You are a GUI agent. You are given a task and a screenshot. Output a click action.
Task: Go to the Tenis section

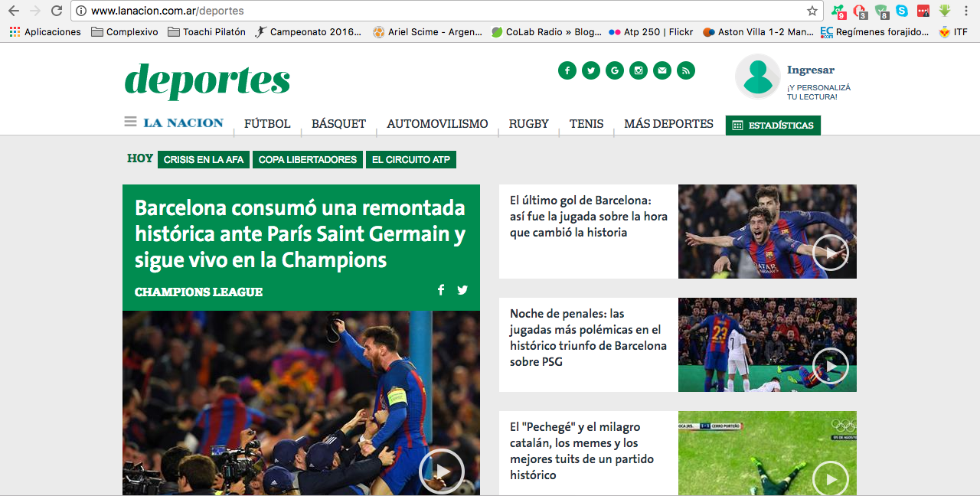586,124
